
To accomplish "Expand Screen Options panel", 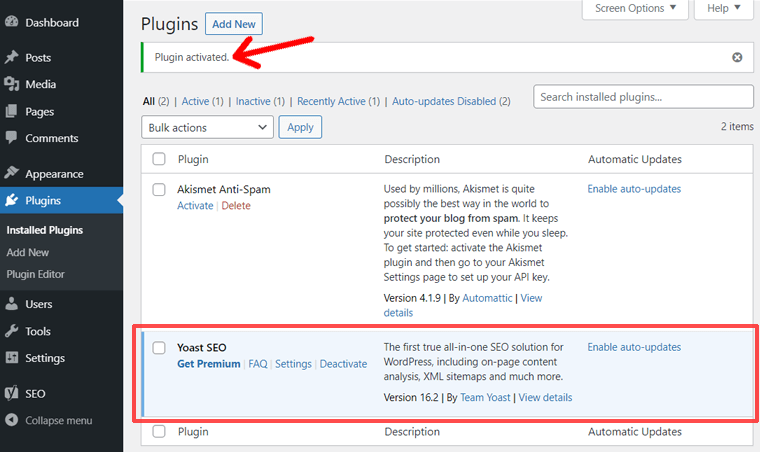I will [x=635, y=9].
